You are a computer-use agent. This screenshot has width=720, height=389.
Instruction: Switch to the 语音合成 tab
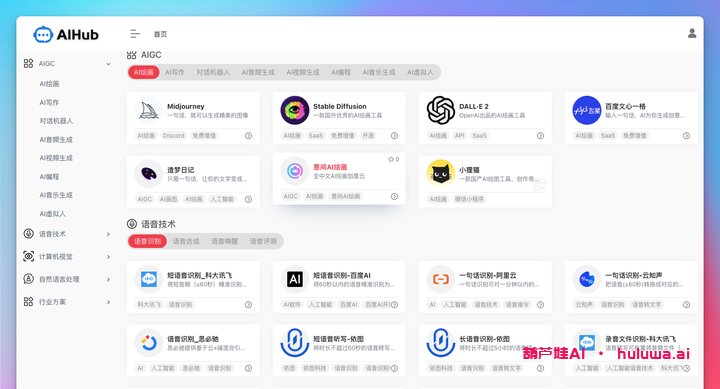(x=186, y=241)
